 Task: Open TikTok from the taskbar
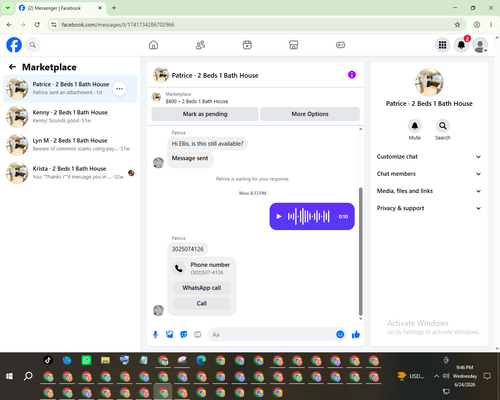[48, 360]
